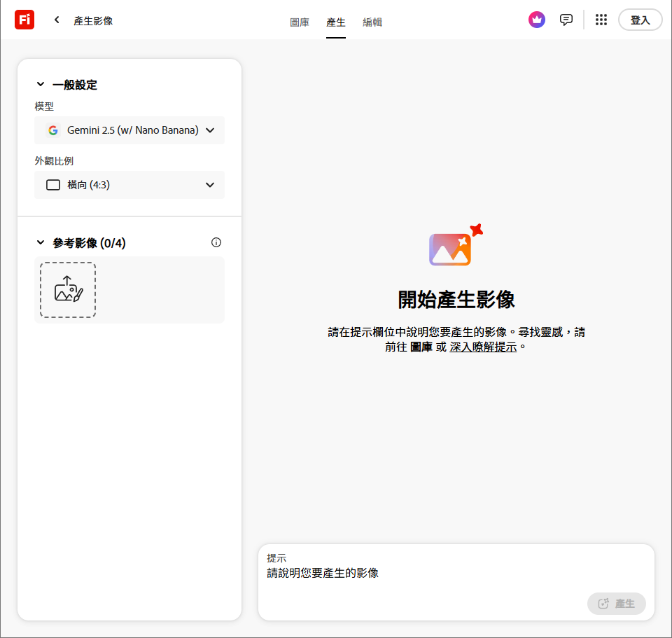Open the 深入瞭解提示 link
Viewport: 672px width, 638px height.
483,347
